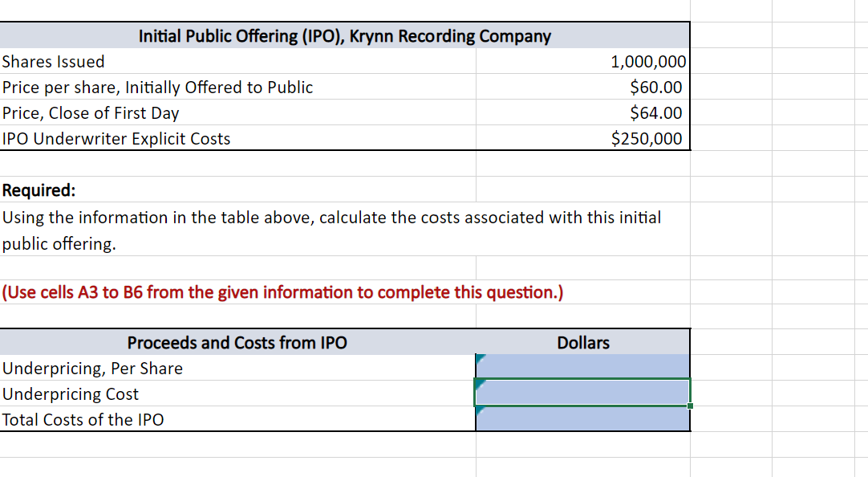Click the blue answer cell for Total Costs
The width and height of the screenshot is (868, 477).
point(583,419)
